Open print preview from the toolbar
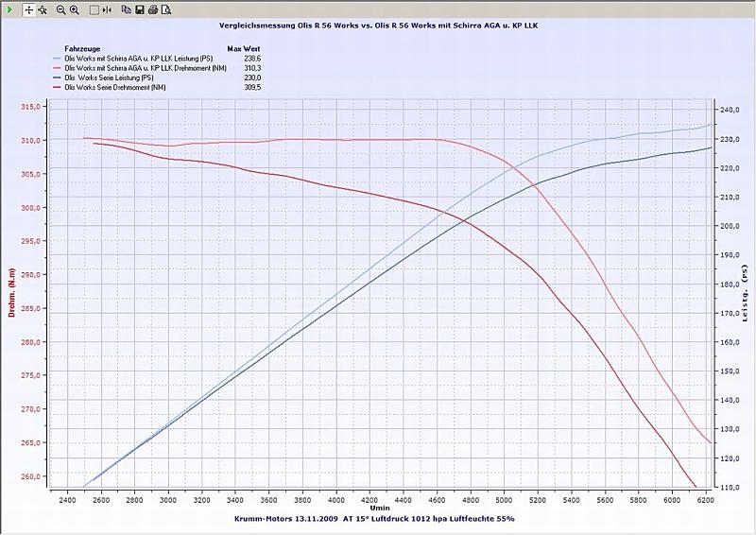Viewport: 756px width, 535px height. point(166,9)
